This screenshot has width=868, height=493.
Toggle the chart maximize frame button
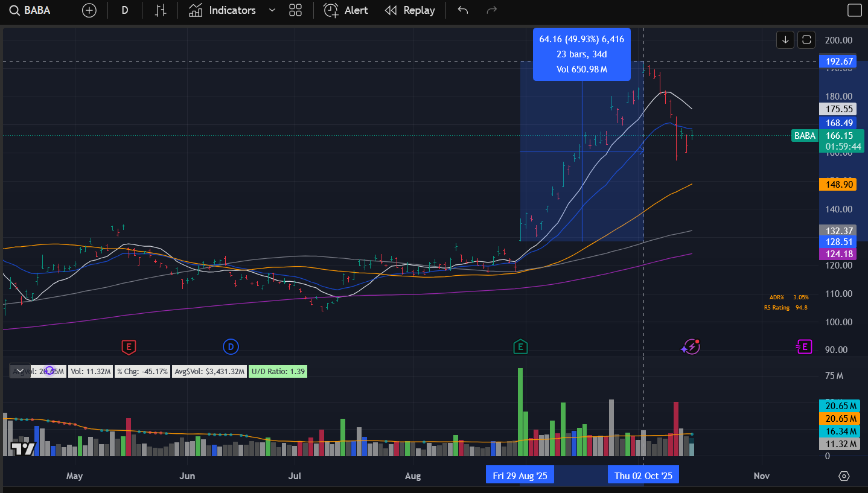(x=807, y=40)
